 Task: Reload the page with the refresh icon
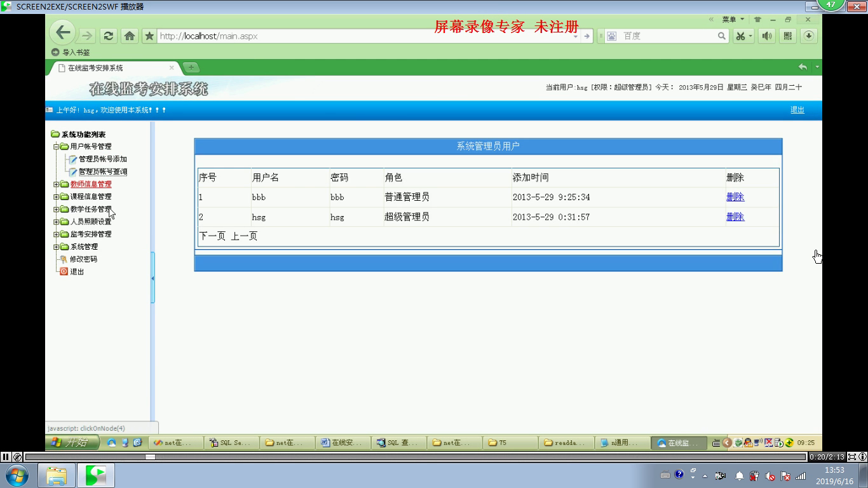(x=109, y=36)
